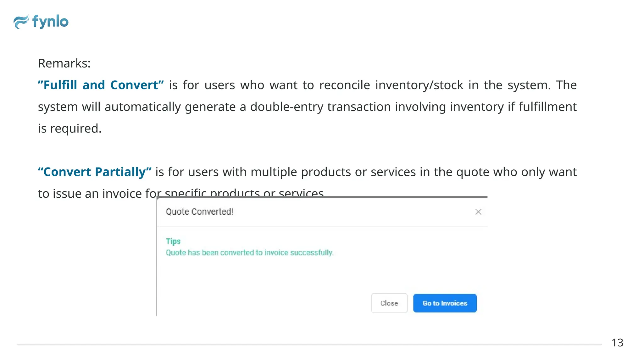This screenshot has width=644, height=362.
Task: Click the bold Convert Partially text
Action: tap(95, 172)
